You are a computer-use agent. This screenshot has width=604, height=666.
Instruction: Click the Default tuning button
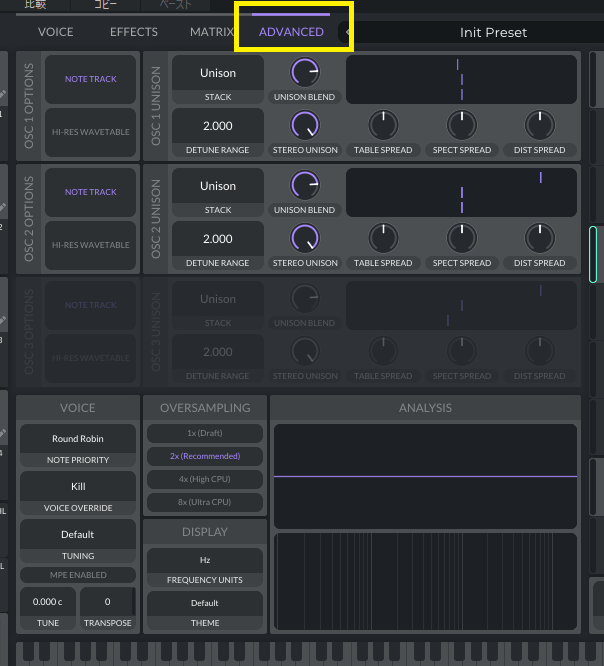click(x=78, y=535)
